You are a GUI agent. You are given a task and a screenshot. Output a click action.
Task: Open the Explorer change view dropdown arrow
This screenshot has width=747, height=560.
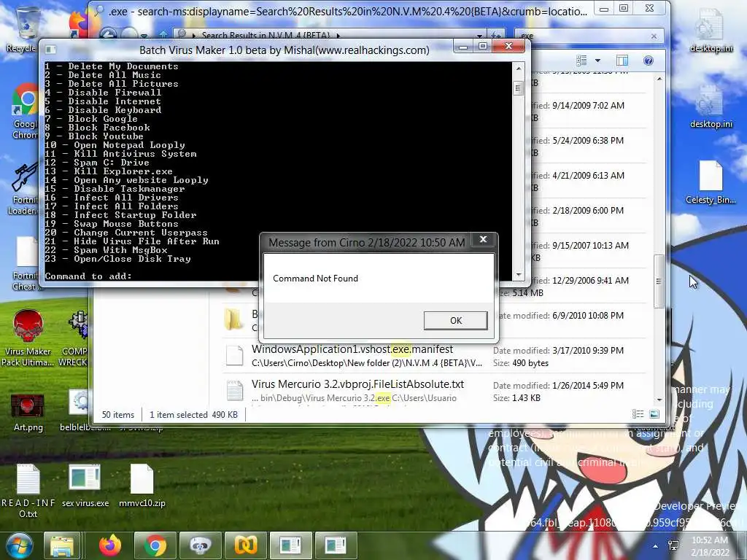point(597,61)
